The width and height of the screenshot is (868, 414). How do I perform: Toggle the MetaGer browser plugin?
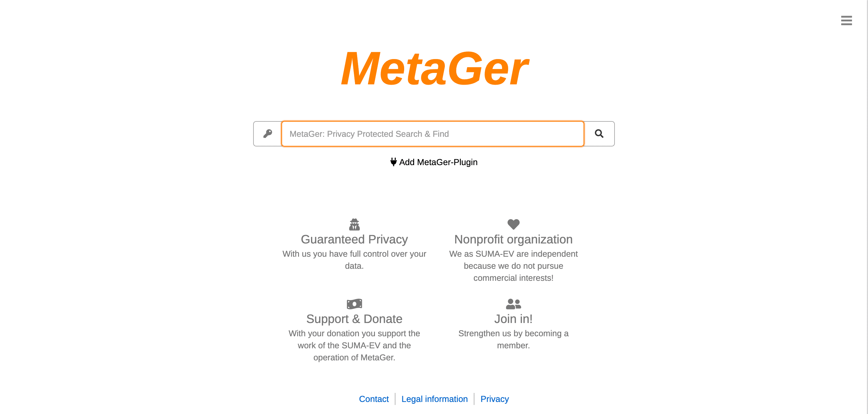(x=433, y=162)
